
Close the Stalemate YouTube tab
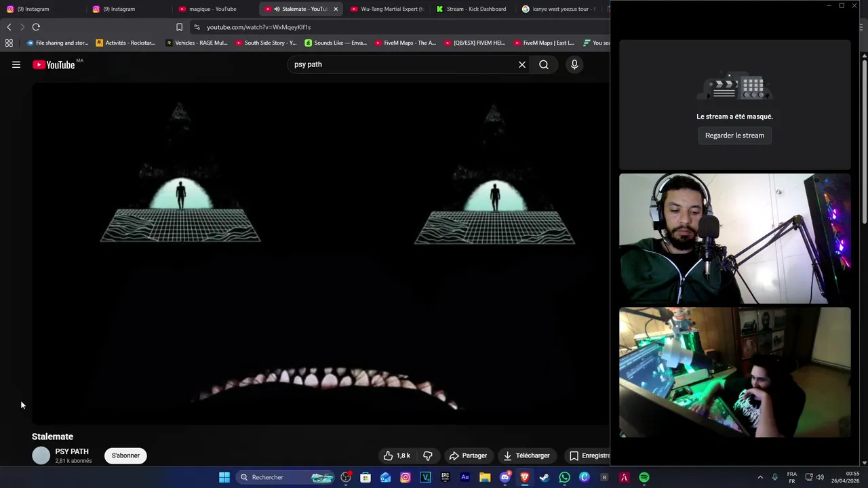pos(336,9)
